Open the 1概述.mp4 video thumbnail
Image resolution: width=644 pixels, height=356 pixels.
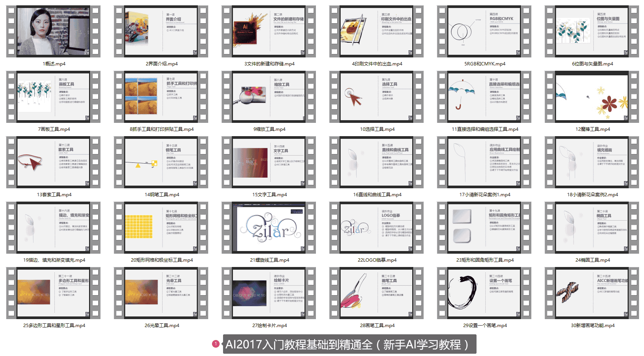[53, 31]
